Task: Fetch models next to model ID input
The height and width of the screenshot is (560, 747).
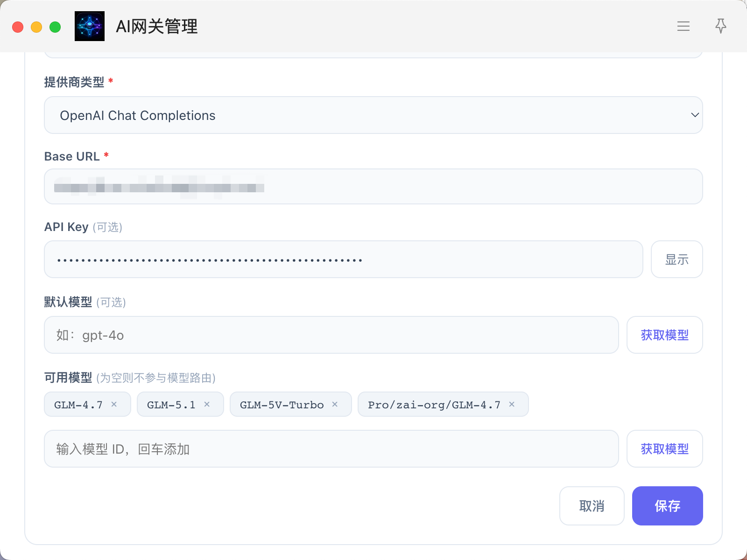Action: click(x=665, y=449)
